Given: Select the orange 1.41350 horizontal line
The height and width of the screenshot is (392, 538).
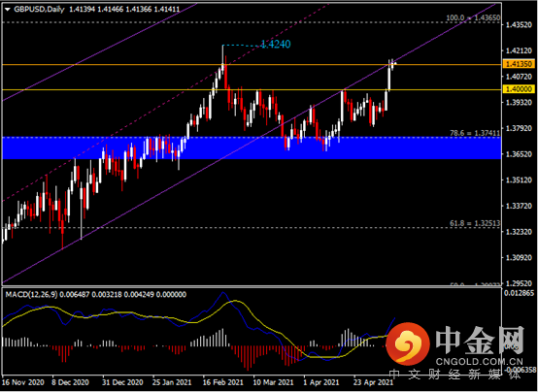Looking at the screenshot, I should pyautogui.click(x=252, y=64).
